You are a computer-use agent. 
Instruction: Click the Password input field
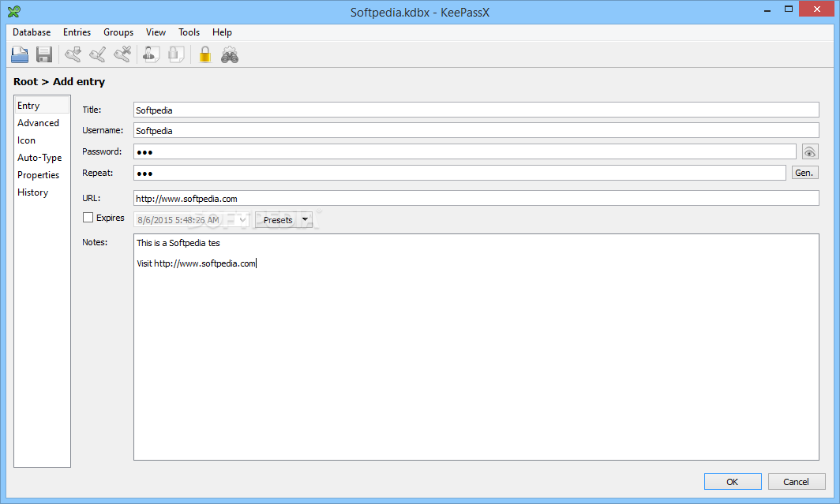[464, 152]
